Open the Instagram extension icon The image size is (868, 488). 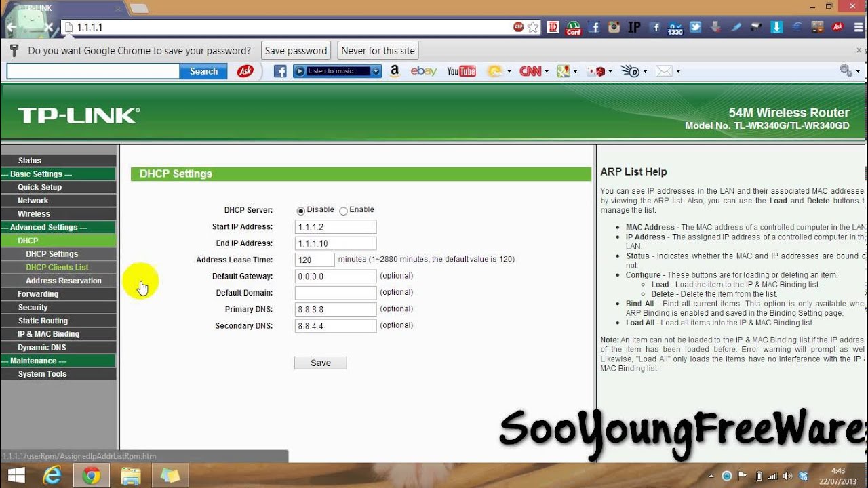[614, 27]
